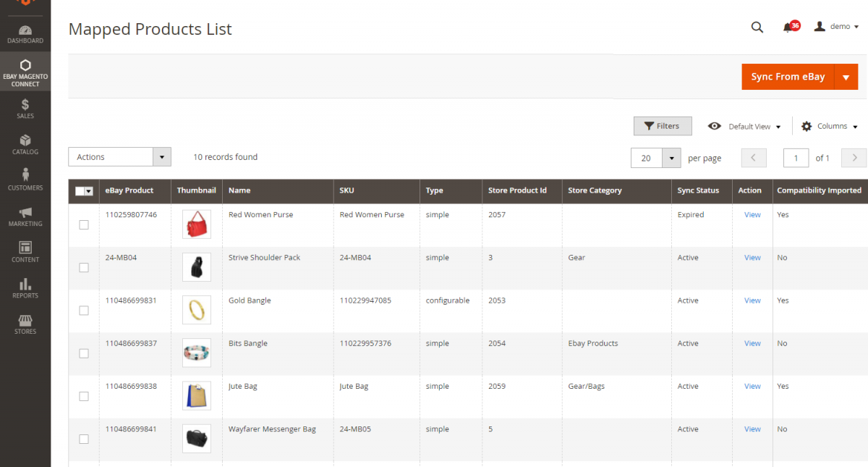Click the notifications bell showing 36

(x=788, y=26)
